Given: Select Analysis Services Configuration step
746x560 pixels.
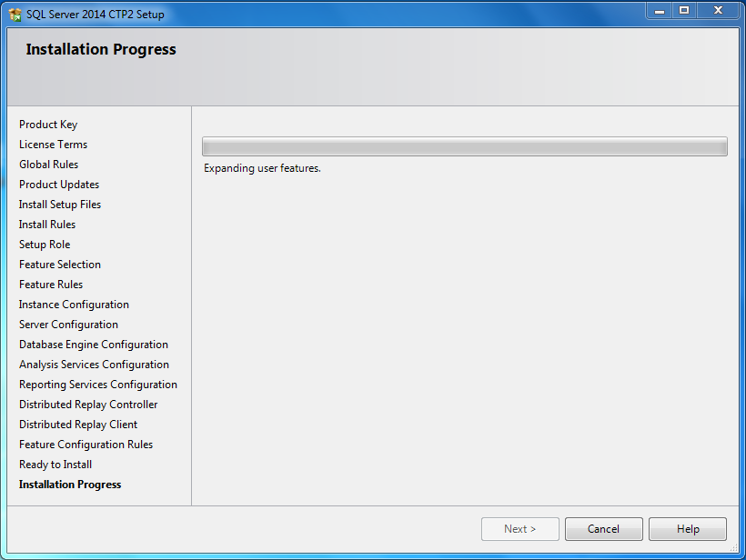Looking at the screenshot, I should click(95, 365).
